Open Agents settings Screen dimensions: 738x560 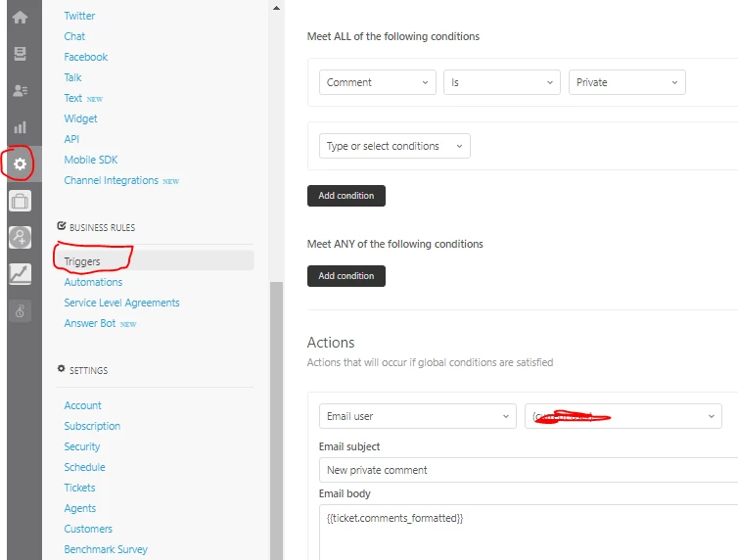click(x=80, y=508)
